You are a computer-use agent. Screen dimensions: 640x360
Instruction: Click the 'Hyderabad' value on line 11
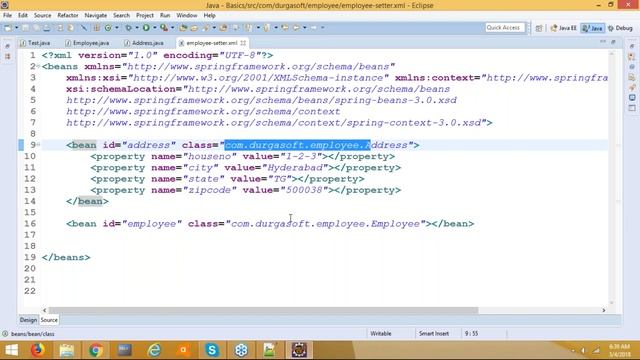295,168
